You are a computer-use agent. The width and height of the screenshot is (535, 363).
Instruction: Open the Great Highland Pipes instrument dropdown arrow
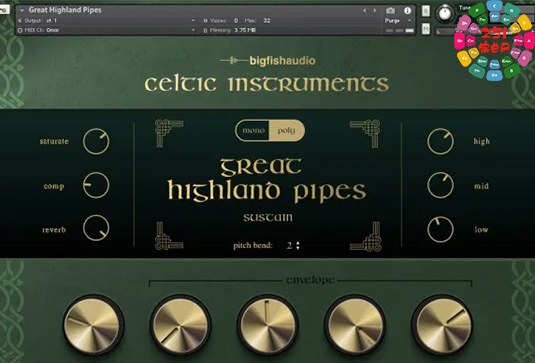[x=22, y=10]
